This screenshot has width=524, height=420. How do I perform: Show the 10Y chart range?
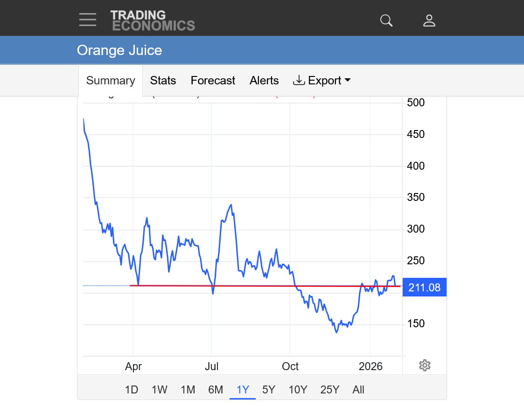(x=298, y=390)
